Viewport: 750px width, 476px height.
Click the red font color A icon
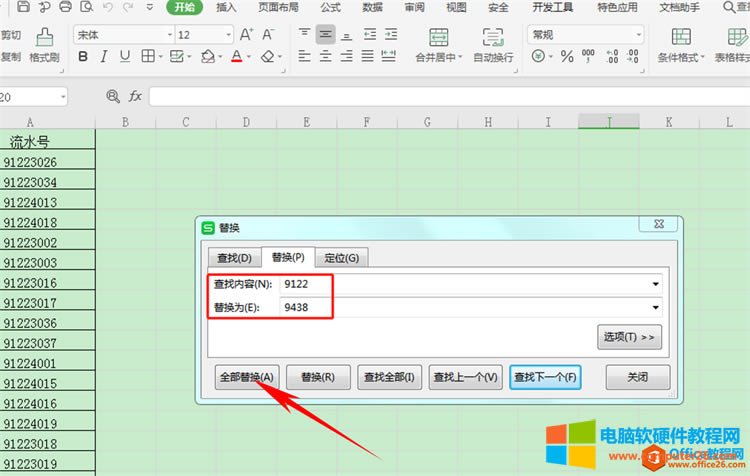coord(236,56)
